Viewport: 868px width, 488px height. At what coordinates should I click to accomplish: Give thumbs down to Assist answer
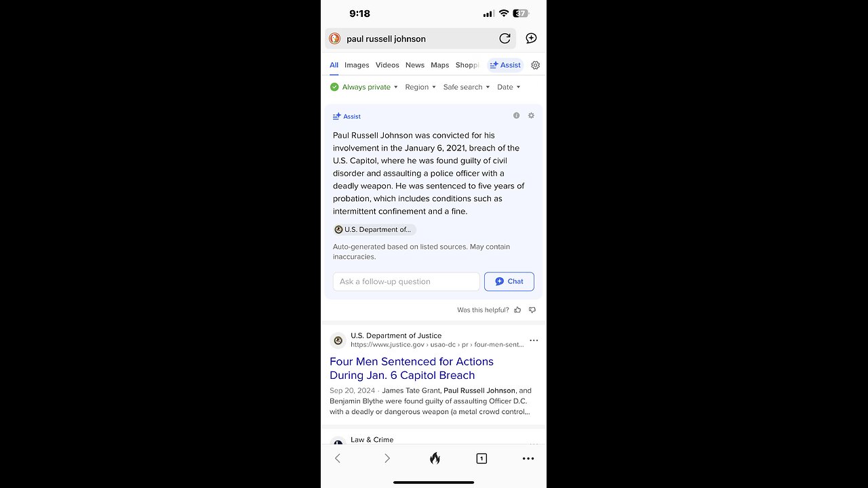tap(532, 310)
